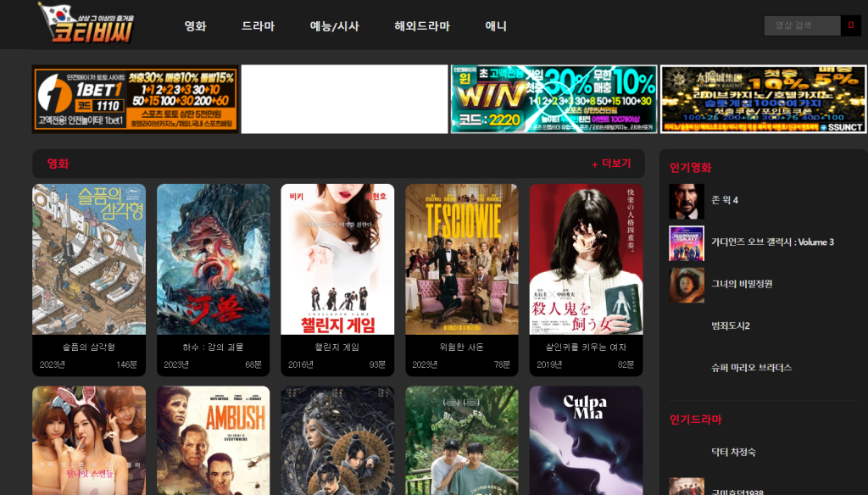The height and width of the screenshot is (495, 868).
Task: Open the 애니 category
Action: pyautogui.click(x=495, y=26)
